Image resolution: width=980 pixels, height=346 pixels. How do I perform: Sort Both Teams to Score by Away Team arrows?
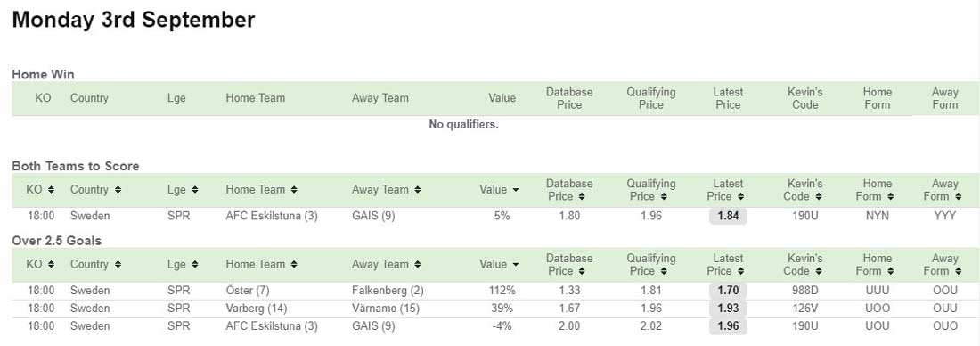(x=418, y=190)
